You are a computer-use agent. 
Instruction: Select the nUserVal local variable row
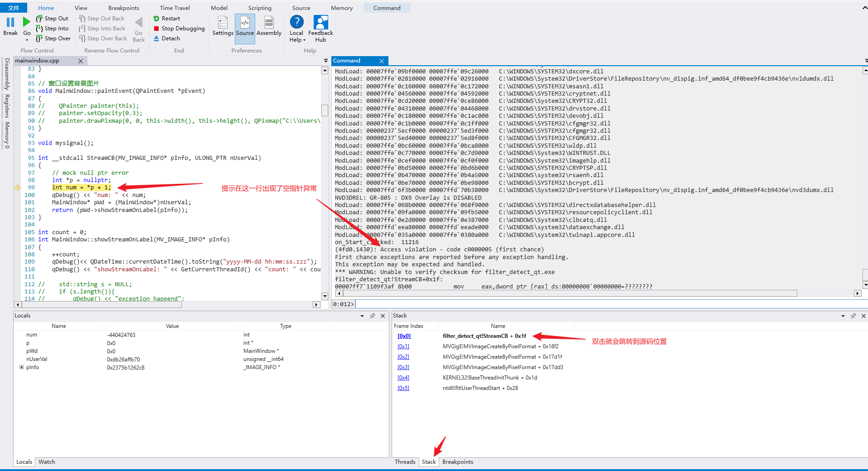point(201,359)
